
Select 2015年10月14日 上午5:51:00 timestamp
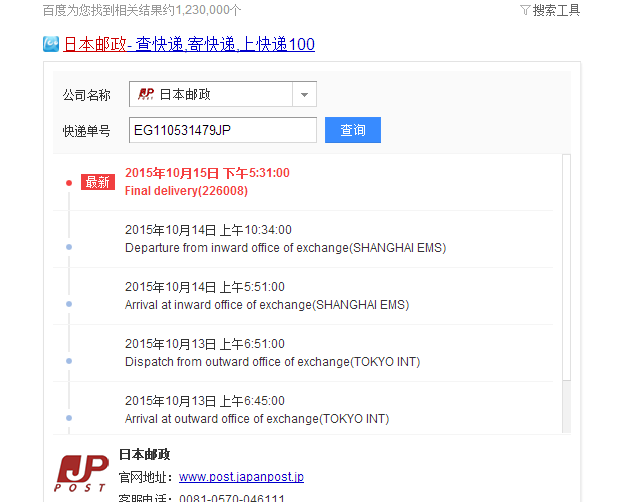(205, 287)
